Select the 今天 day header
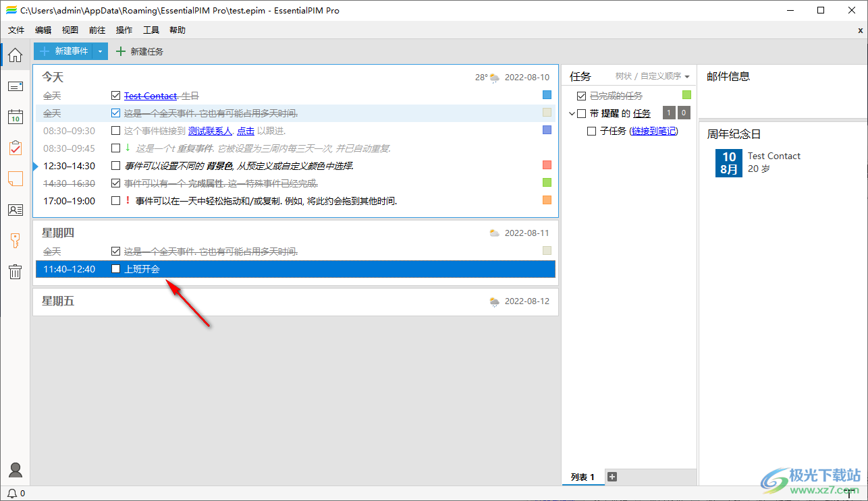 [53, 78]
